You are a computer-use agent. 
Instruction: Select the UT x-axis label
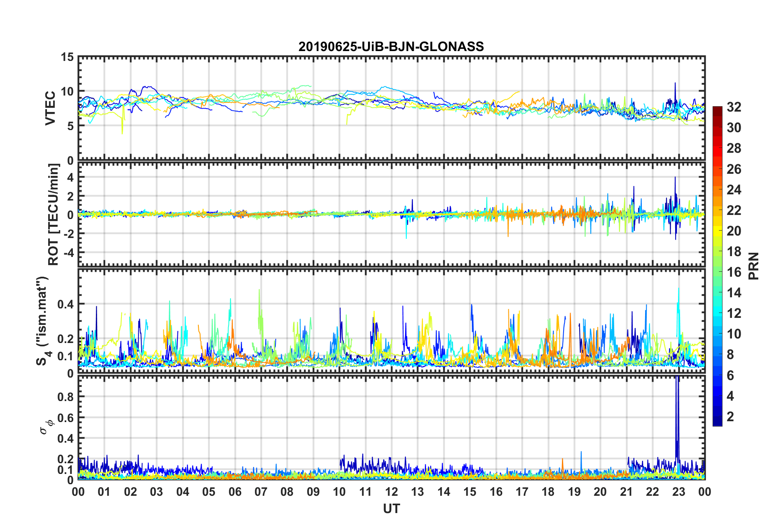391,509
